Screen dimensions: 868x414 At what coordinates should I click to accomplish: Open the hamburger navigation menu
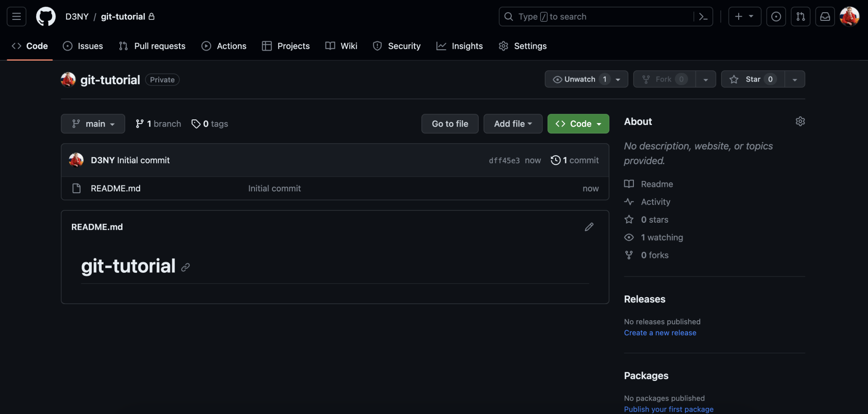[x=16, y=17]
